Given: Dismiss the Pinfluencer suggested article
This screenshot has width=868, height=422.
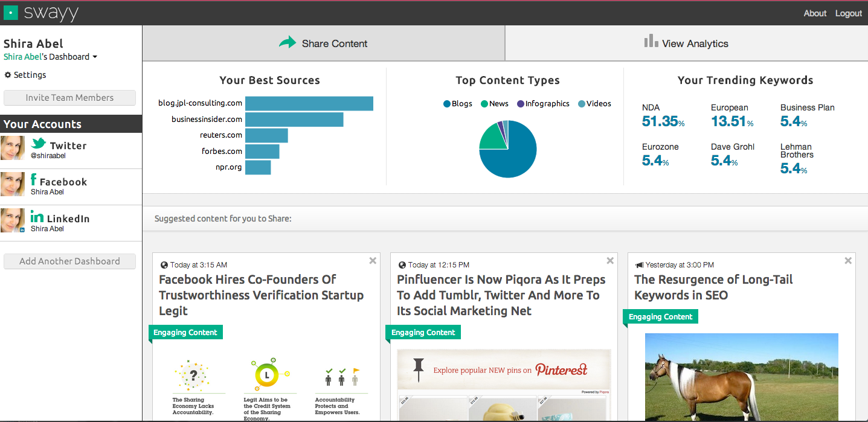Looking at the screenshot, I should pos(609,260).
